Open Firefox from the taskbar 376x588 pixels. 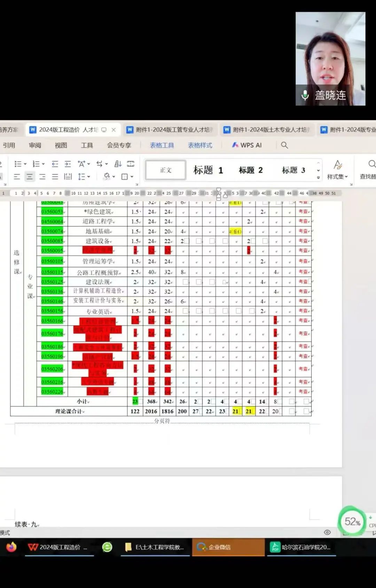11,547
